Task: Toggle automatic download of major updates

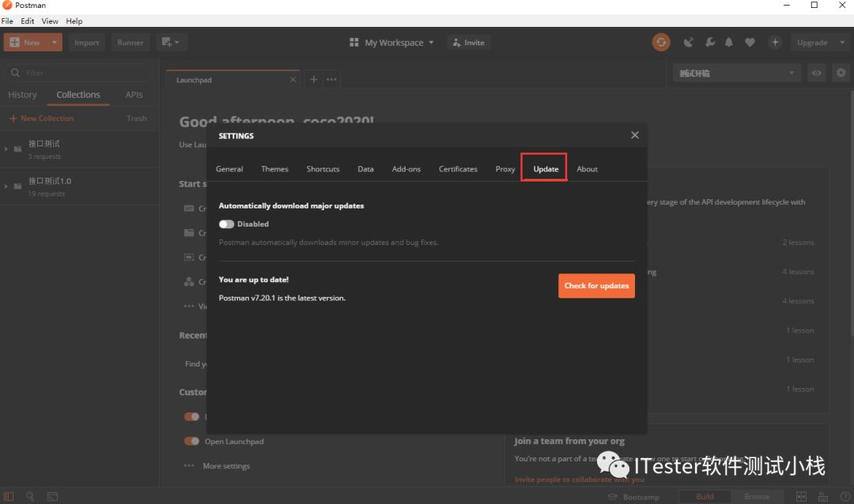Action: (x=226, y=224)
